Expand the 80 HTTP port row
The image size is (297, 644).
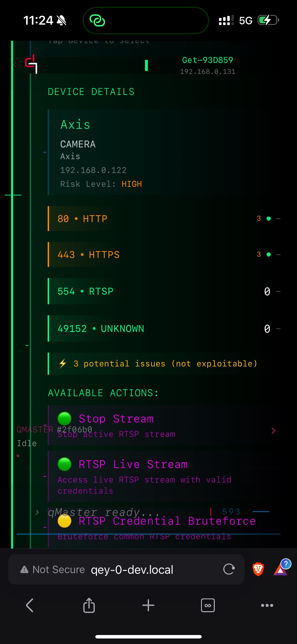coord(164,219)
